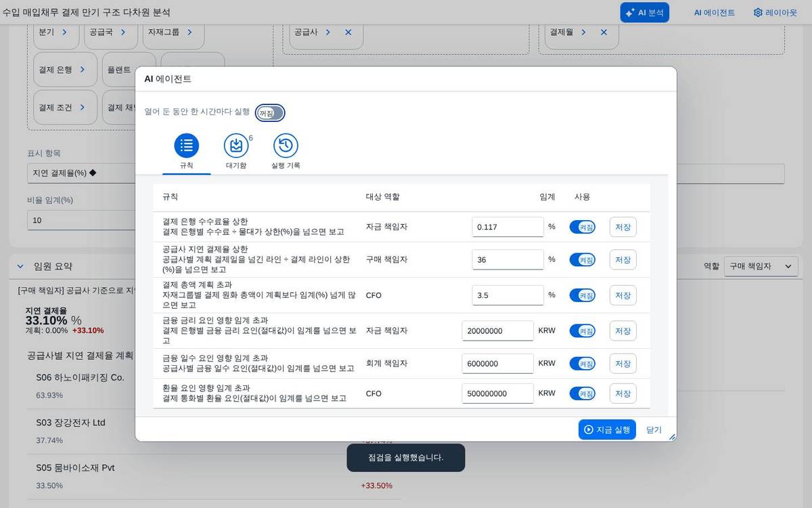Screen dimensions: 812x508
Task: Open 레이아웃 gear settings
Action: 775,12
